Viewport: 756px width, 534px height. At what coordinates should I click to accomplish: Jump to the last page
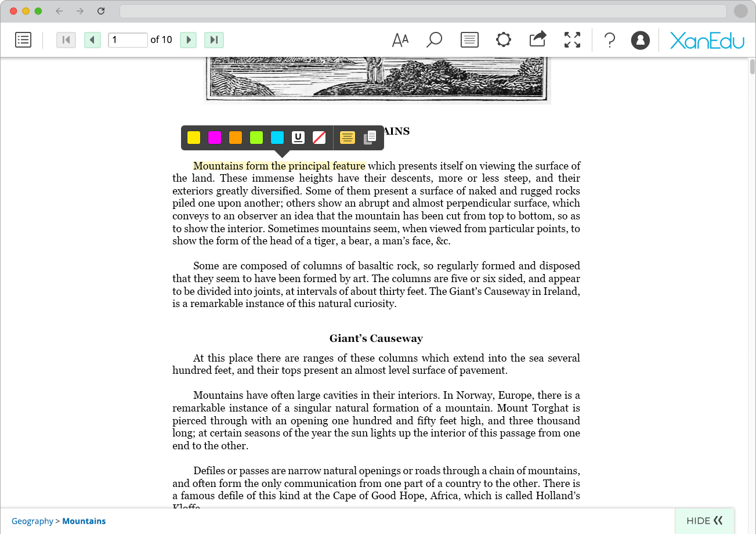pos(214,39)
